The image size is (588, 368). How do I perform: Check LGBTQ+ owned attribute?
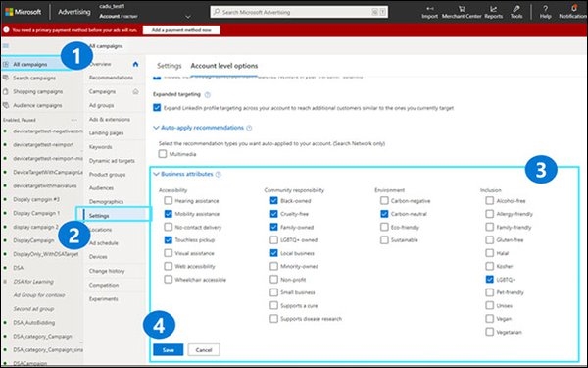pos(273,240)
